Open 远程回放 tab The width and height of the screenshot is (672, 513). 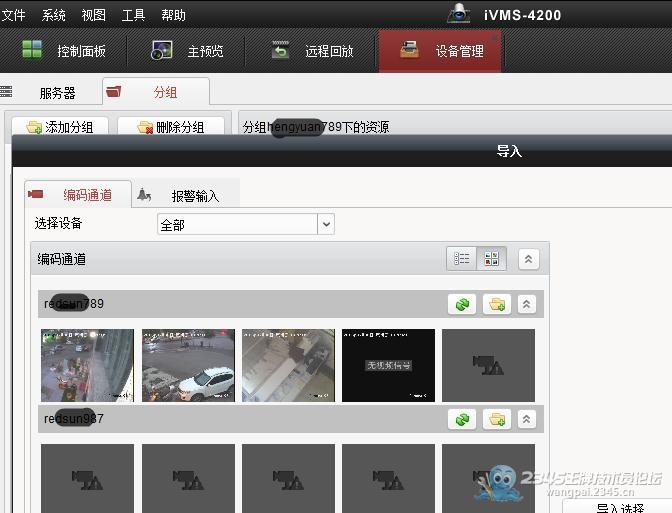[x=313, y=51]
